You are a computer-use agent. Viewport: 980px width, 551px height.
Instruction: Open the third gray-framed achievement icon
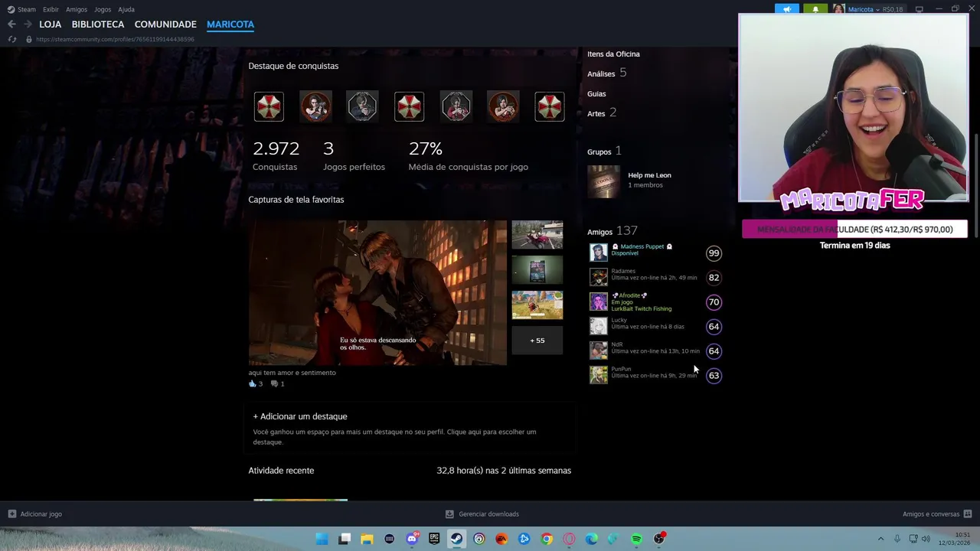point(362,106)
